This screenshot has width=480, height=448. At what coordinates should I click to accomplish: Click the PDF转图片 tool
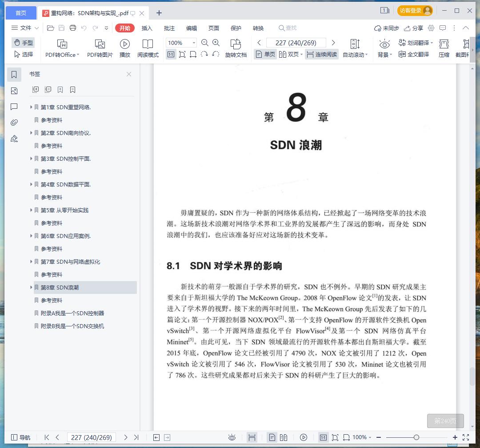(100, 48)
